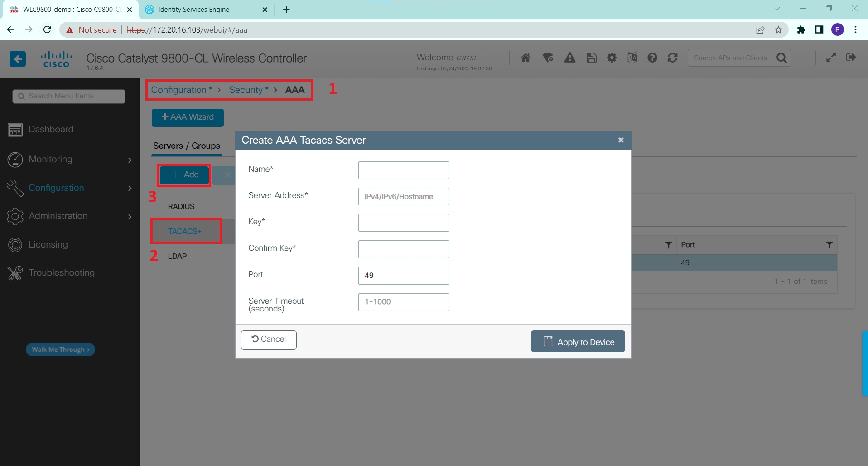Click the Walk Me Through button
This screenshot has height=466, width=868.
tap(60, 349)
